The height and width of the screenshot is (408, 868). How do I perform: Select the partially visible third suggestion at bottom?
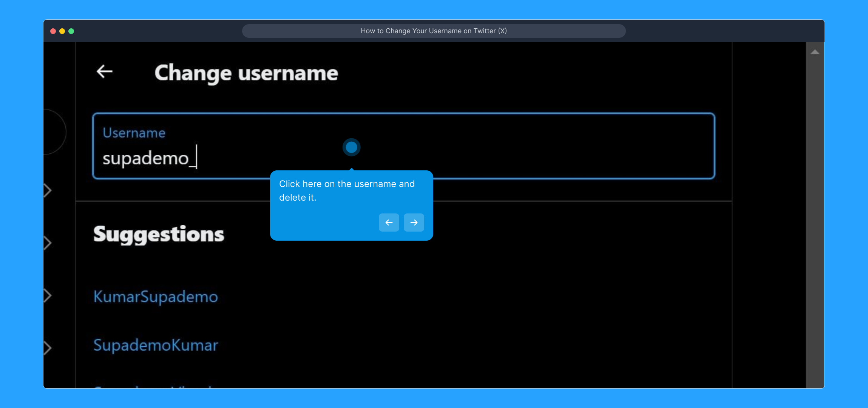coord(153,386)
